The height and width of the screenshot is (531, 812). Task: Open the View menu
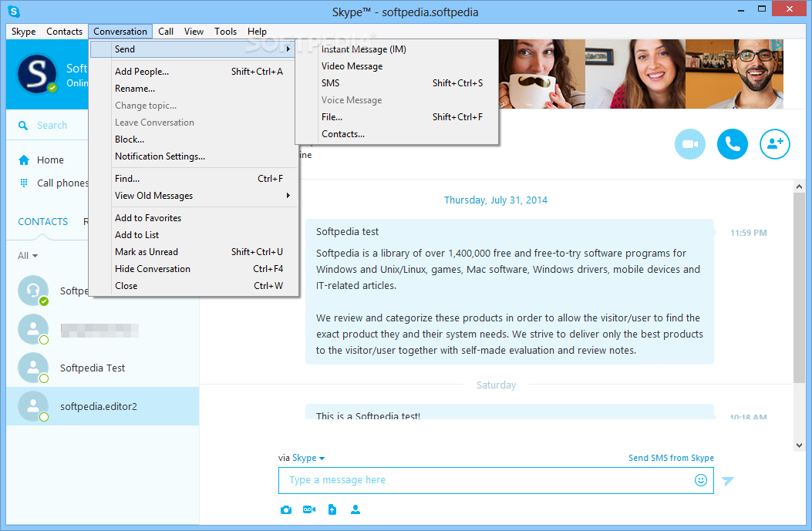click(194, 32)
